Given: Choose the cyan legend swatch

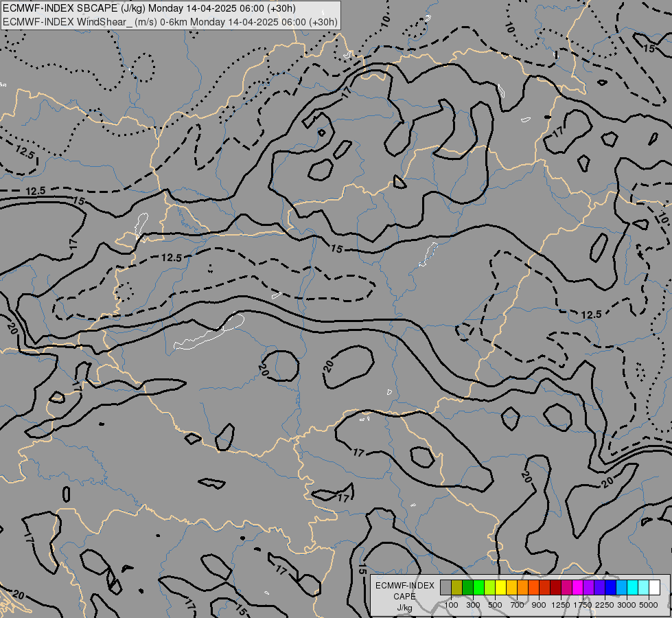Looking at the screenshot, I should click(633, 587).
